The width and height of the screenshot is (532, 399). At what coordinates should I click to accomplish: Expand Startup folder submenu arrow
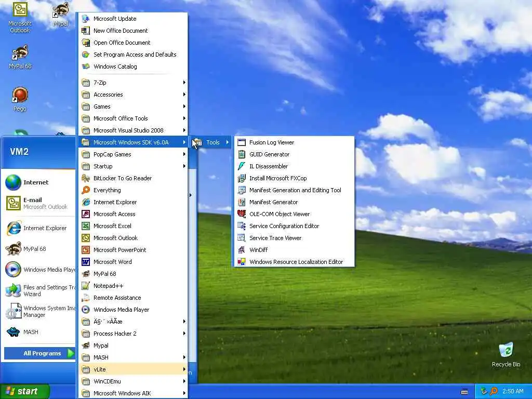[184, 166]
